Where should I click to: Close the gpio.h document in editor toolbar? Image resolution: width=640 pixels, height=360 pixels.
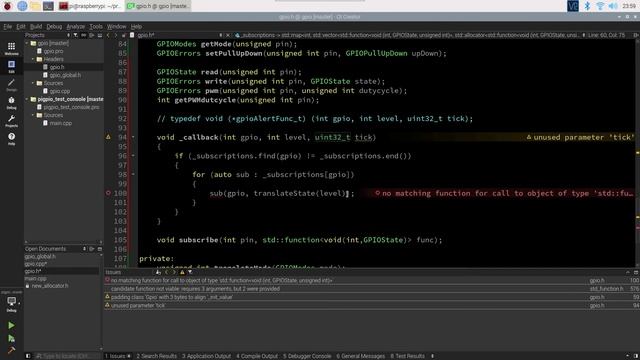(x=228, y=36)
